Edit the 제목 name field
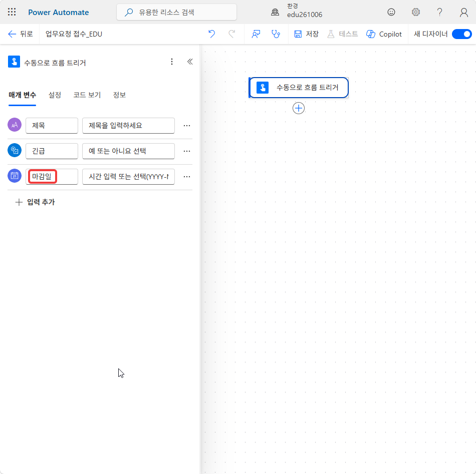 point(52,126)
